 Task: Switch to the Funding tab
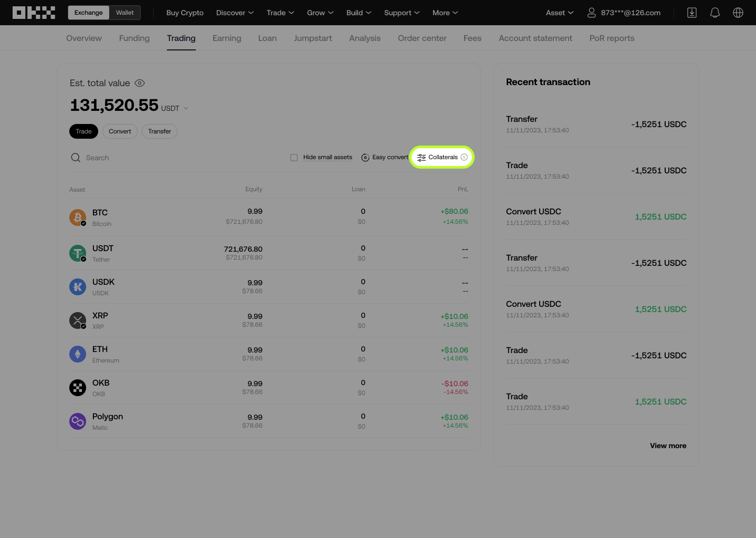pos(134,38)
